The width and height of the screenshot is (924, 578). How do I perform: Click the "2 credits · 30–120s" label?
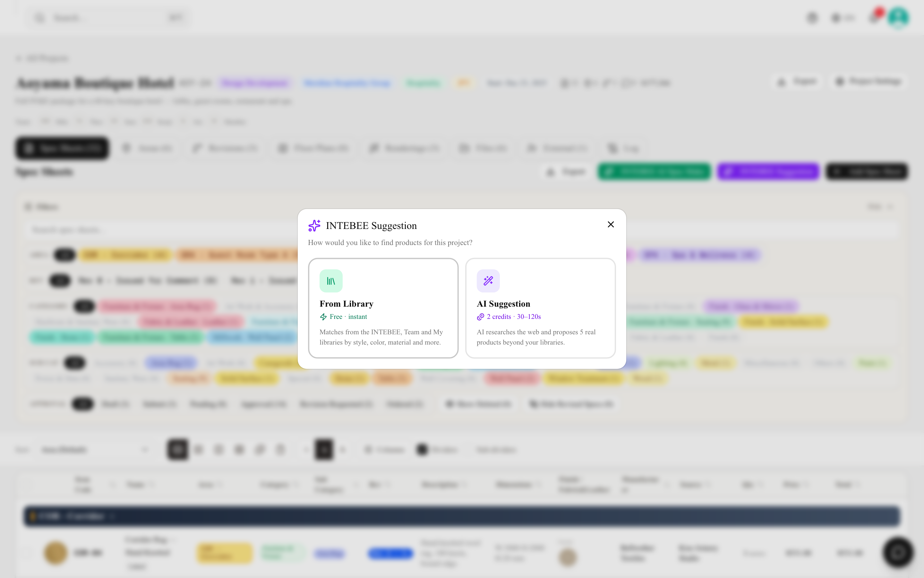pos(514,317)
